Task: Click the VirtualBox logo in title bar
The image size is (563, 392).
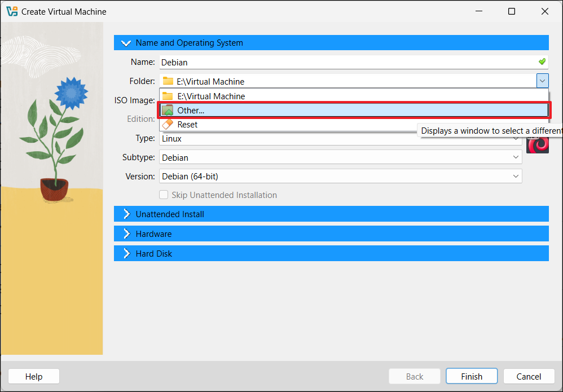Action: (x=11, y=11)
